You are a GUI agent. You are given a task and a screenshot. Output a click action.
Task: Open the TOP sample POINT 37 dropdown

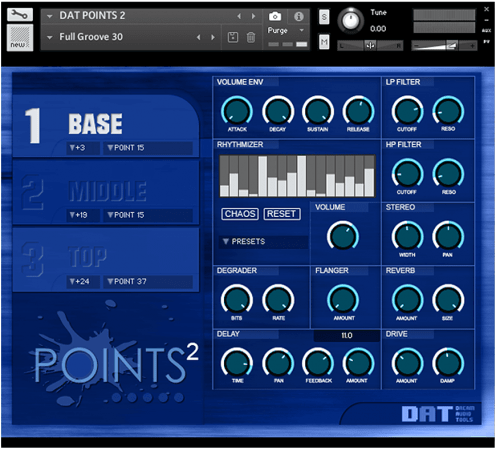point(148,282)
